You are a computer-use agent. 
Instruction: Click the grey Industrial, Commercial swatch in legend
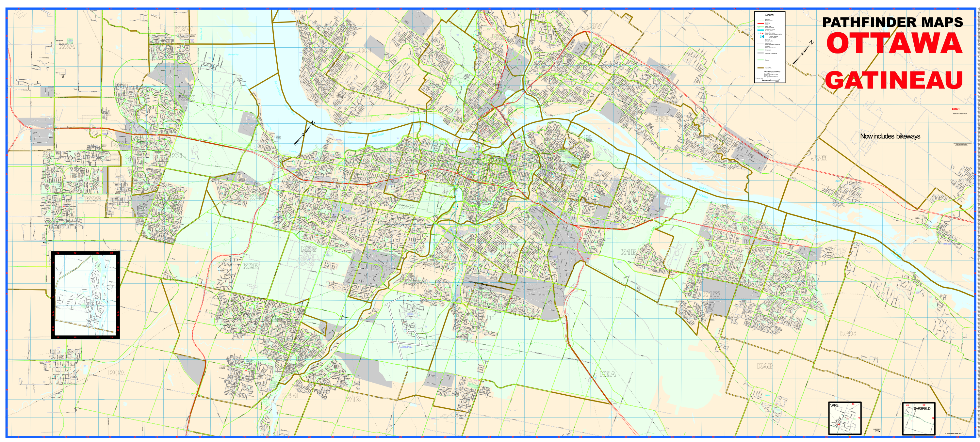click(761, 53)
